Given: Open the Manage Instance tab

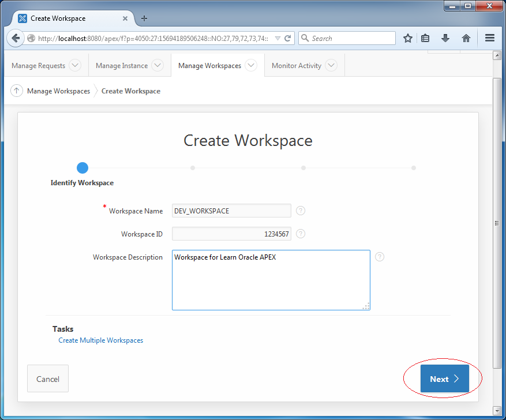Looking at the screenshot, I should click(x=122, y=66).
